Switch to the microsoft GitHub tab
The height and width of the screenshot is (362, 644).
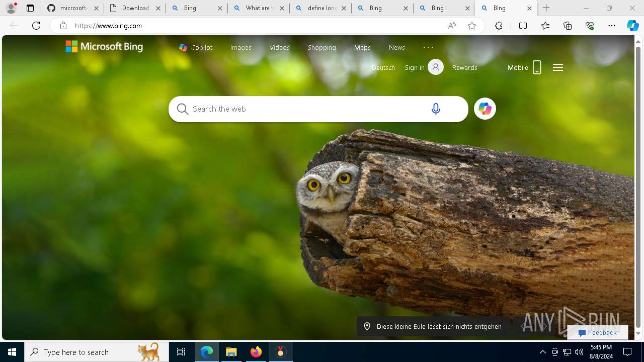(73, 8)
